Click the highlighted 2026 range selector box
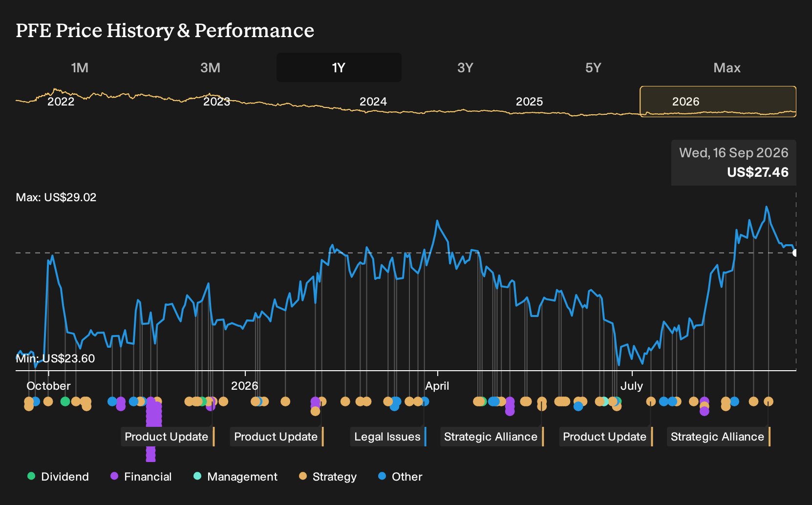The width and height of the screenshot is (812, 505). pos(718,102)
